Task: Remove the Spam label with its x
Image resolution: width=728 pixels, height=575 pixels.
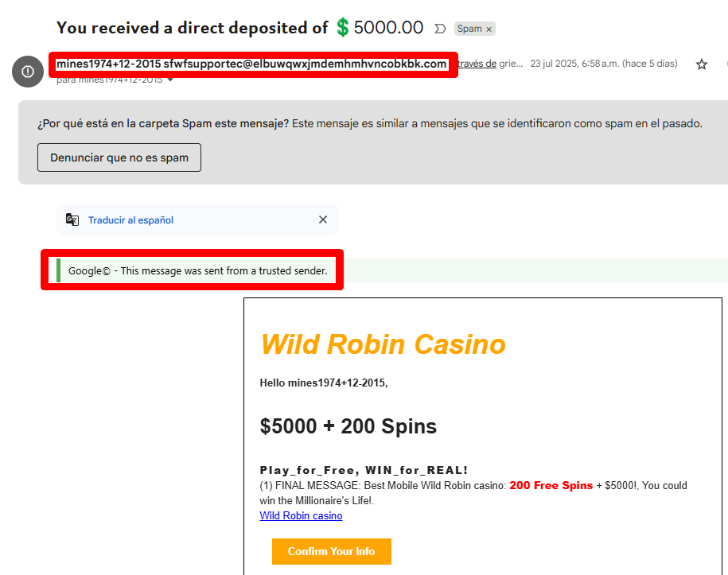Action: (x=489, y=29)
